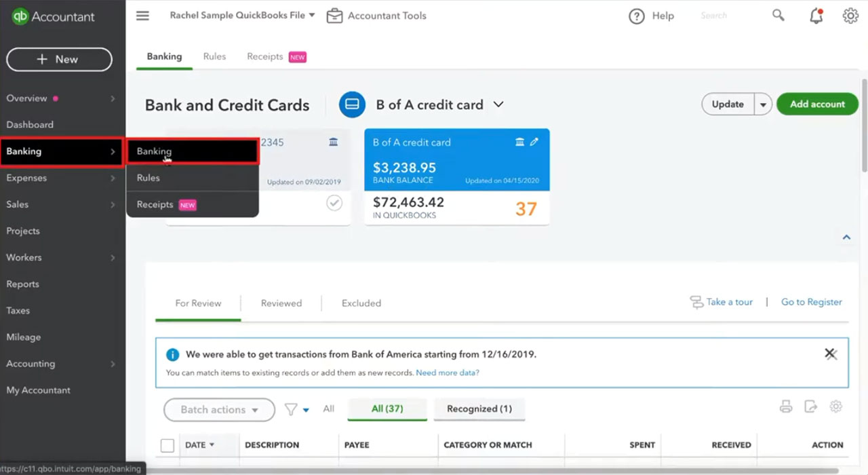
Task: Open the hamburger navigation menu icon
Action: [x=142, y=16]
